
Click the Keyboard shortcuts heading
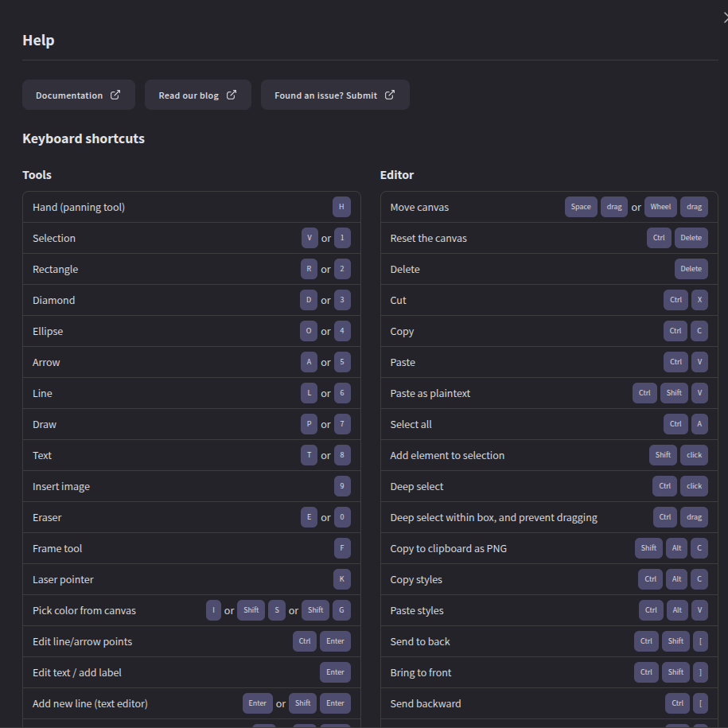[84, 138]
